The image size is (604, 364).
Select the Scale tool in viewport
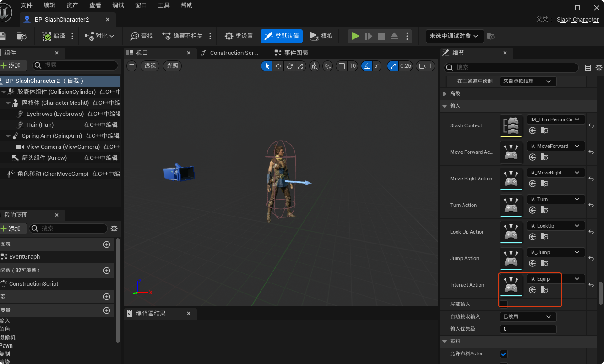point(300,66)
